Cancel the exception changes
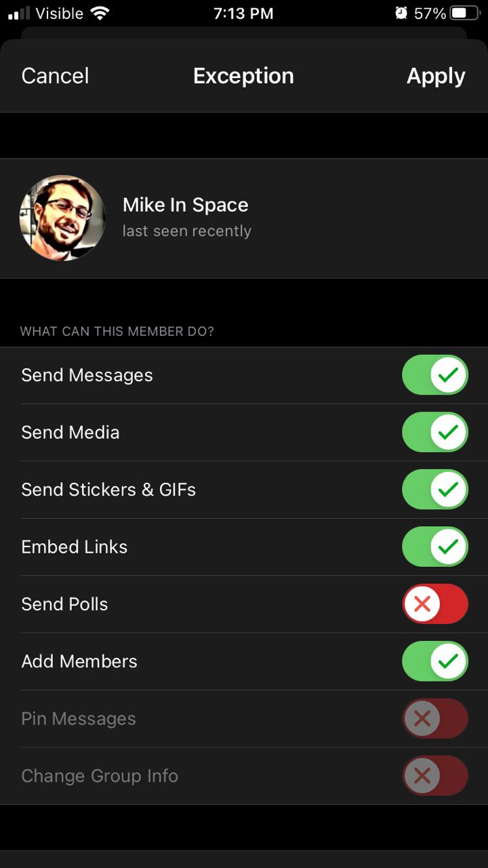Image resolution: width=488 pixels, height=868 pixels. [55, 76]
